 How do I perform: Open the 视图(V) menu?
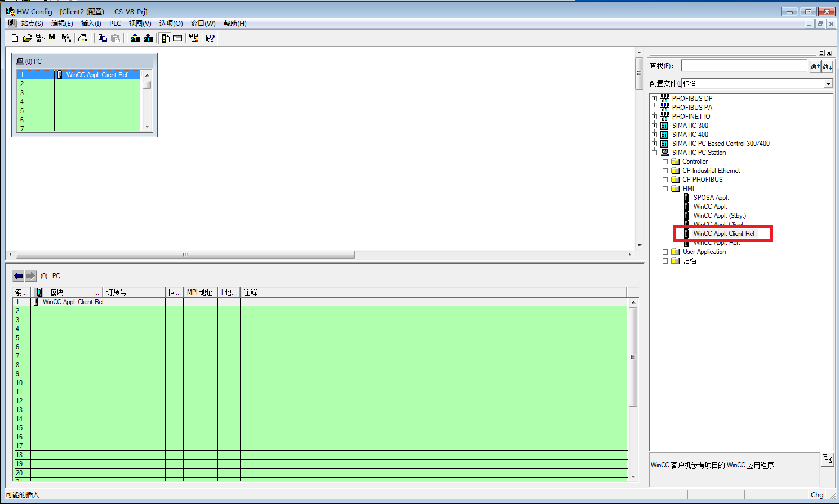(x=140, y=24)
